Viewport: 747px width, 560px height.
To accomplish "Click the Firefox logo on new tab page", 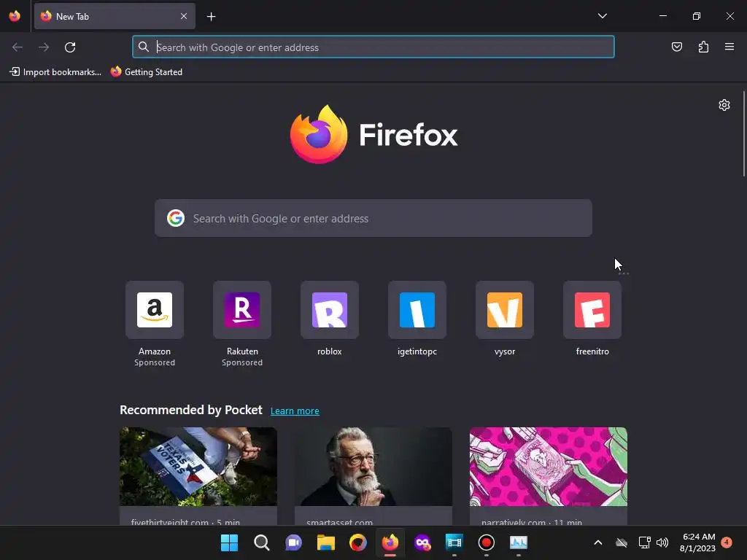I will coord(318,134).
